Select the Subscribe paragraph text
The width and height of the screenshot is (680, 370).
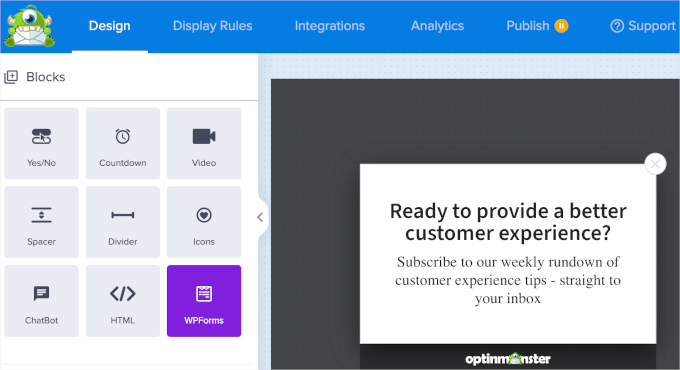click(x=508, y=280)
